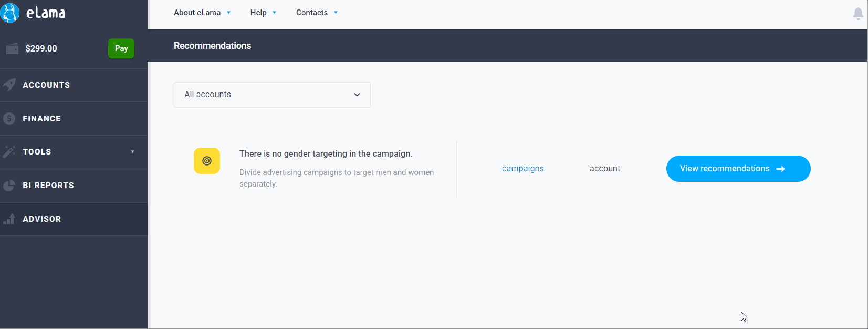Image resolution: width=868 pixels, height=329 pixels.
Task: Expand the Tools submenu arrow
Action: tap(132, 152)
